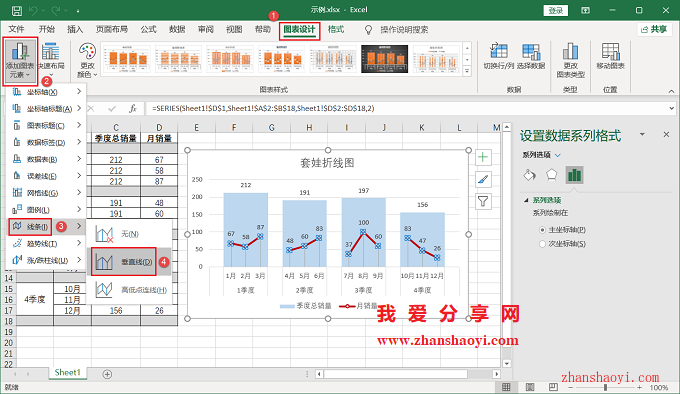The width and height of the screenshot is (680, 394).
Task: Click 切换行/列 switch row/column icon
Action: (499, 56)
